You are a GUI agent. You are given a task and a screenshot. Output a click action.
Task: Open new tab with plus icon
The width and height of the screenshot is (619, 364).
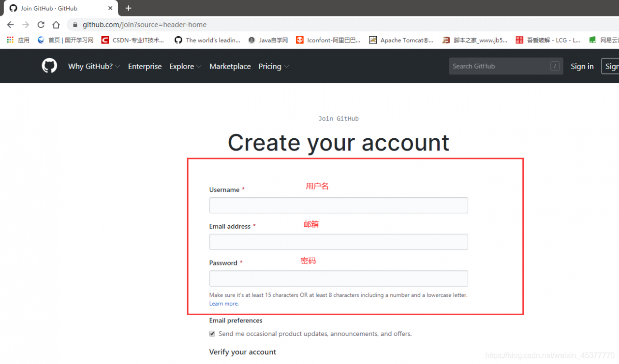[128, 8]
